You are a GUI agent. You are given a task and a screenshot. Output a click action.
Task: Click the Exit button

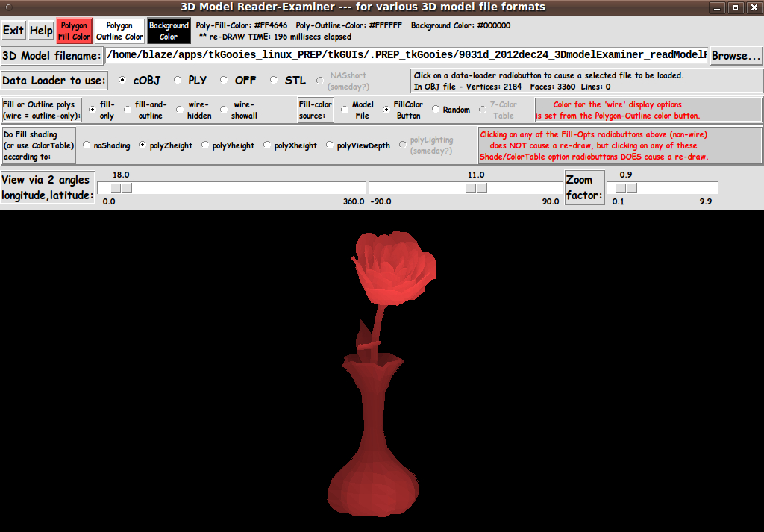point(13,31)
